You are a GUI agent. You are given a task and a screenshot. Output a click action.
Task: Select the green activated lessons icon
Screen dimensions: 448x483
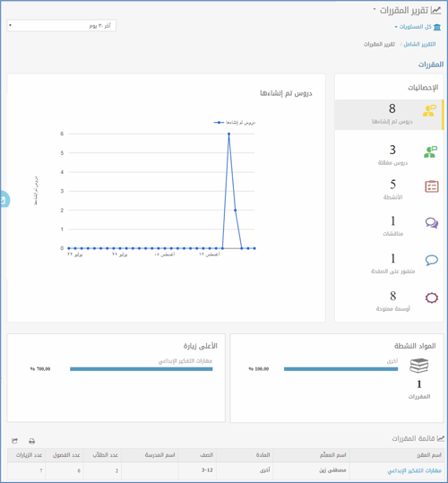(x=430, y=151)
